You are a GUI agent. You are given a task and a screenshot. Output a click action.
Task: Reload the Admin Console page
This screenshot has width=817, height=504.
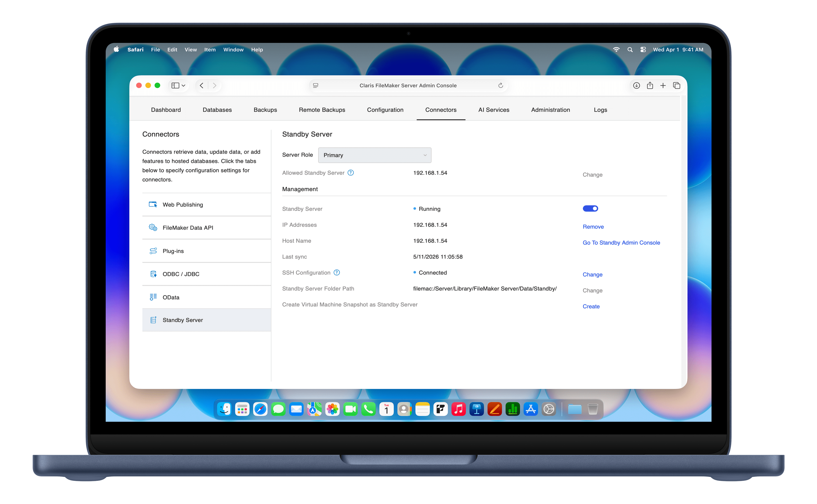[500, 85]
